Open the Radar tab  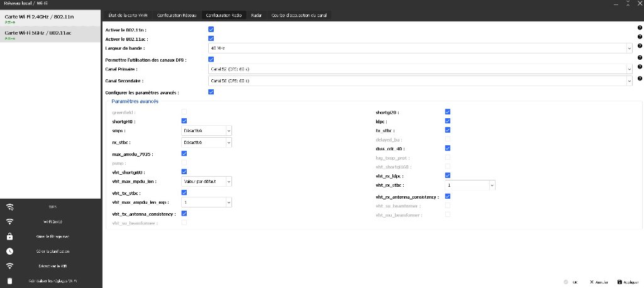(257, 15)
